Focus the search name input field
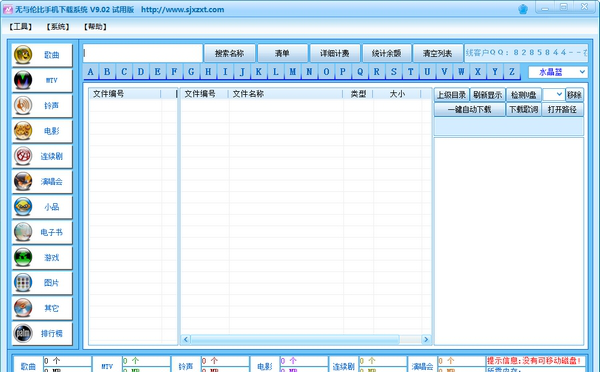 tap(143, 53)
